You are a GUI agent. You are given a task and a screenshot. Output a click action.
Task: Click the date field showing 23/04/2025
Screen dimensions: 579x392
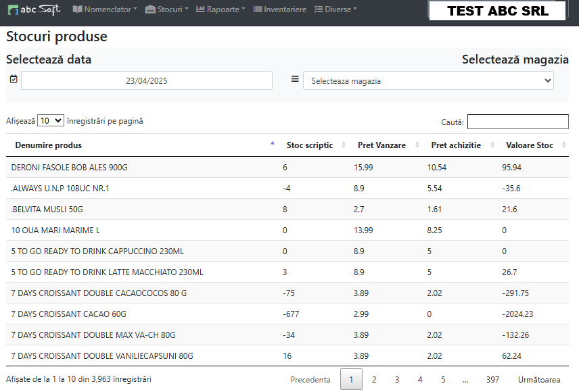(147, 80)
